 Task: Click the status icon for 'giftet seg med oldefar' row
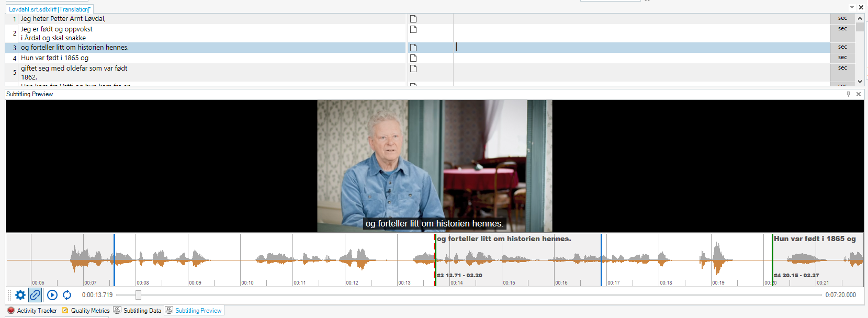[413, 69]
